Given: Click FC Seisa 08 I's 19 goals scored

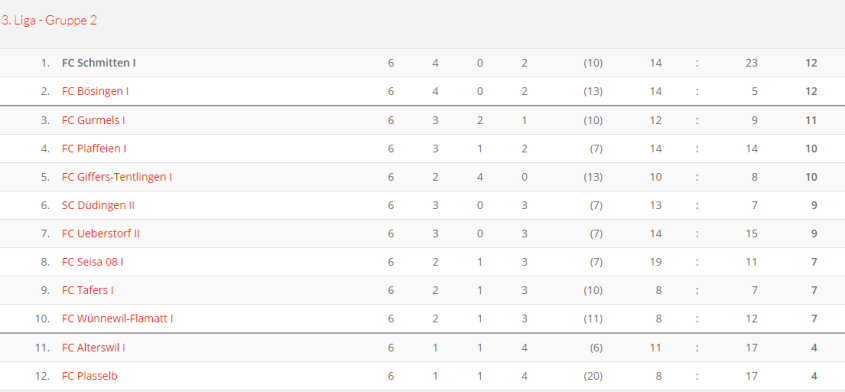Looking at the screenshot, I should (x=655, y=262).
